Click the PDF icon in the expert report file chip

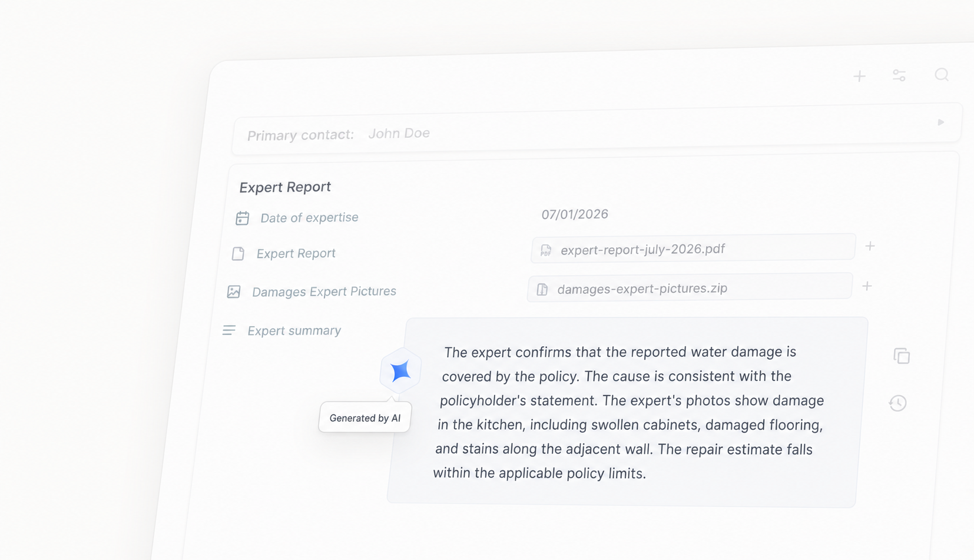546,250
